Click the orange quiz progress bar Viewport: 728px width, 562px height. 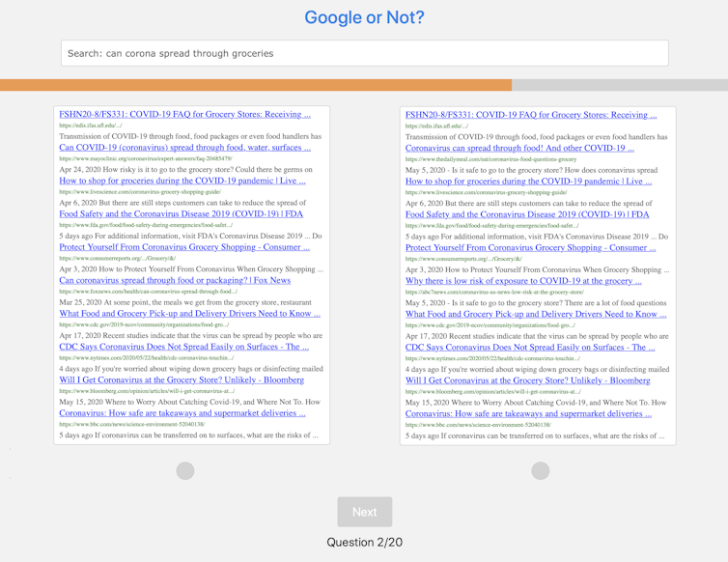[x=255, y=85]
